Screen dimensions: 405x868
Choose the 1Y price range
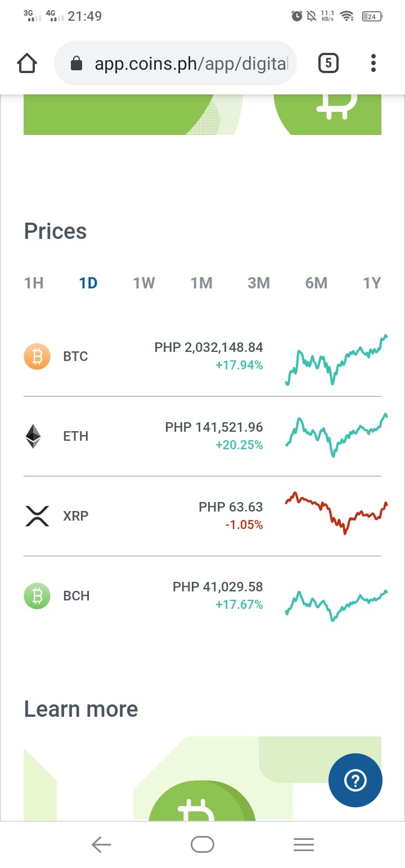pos(372,283)
